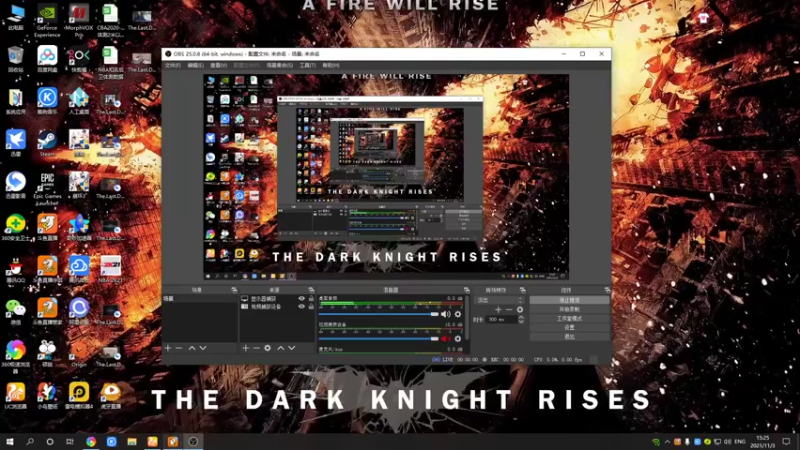Open taskbar search magnifier
800x450 pixels.
coord(30,442)
